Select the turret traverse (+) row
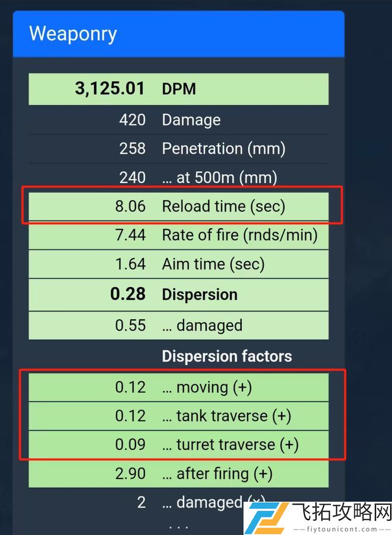 point(179,445)
